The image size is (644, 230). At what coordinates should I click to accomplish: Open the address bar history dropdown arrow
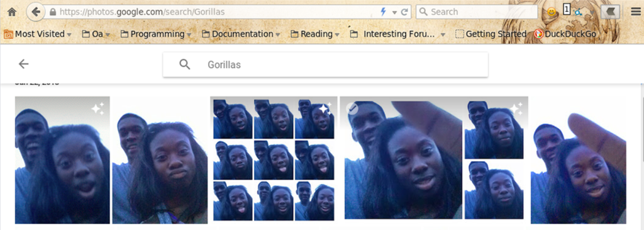tap(394, 13)
